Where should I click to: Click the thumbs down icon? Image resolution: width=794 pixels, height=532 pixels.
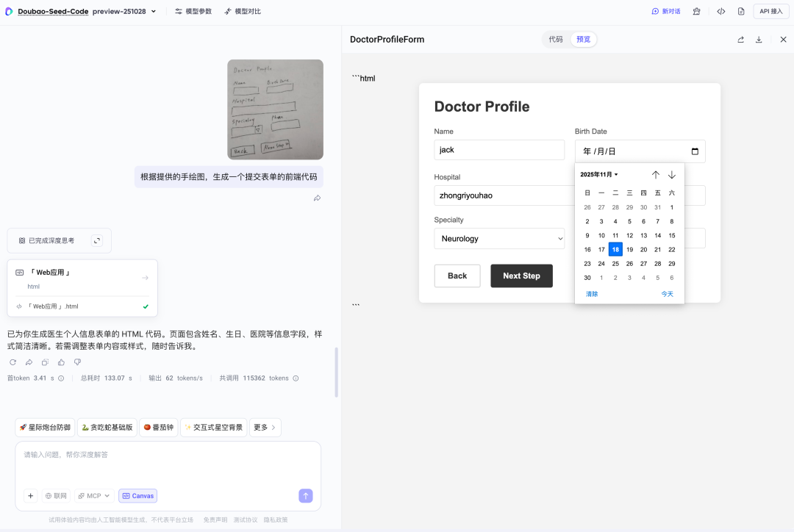77,362
